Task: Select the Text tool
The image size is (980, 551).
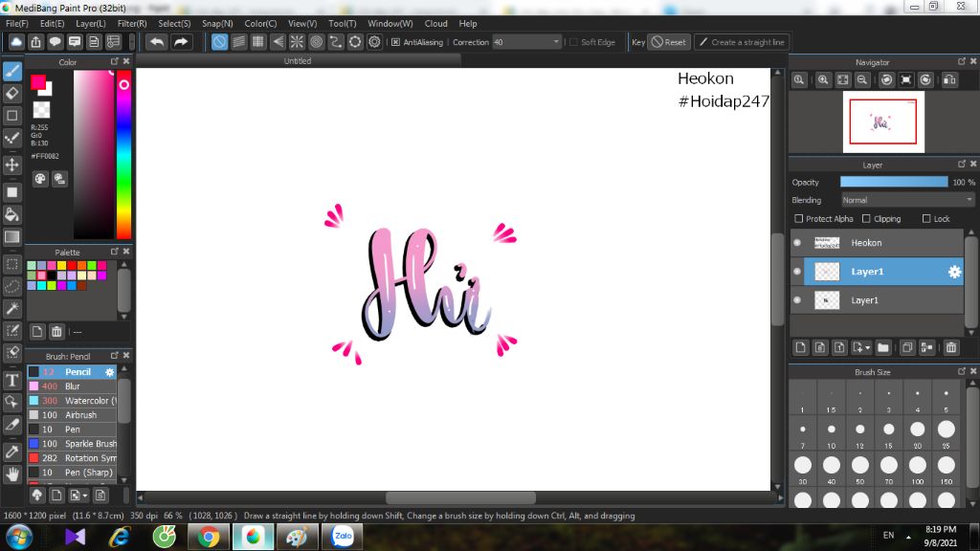Action: pyautogui.click(x=11, y=380)
